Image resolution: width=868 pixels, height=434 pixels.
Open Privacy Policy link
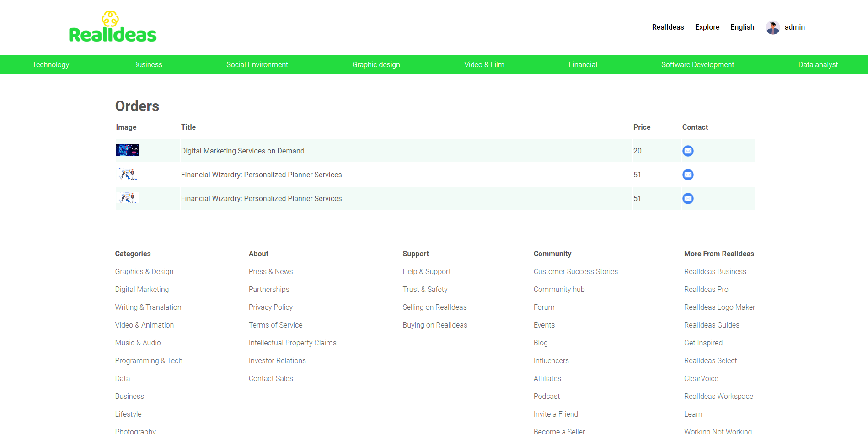(x=271, y=307)
